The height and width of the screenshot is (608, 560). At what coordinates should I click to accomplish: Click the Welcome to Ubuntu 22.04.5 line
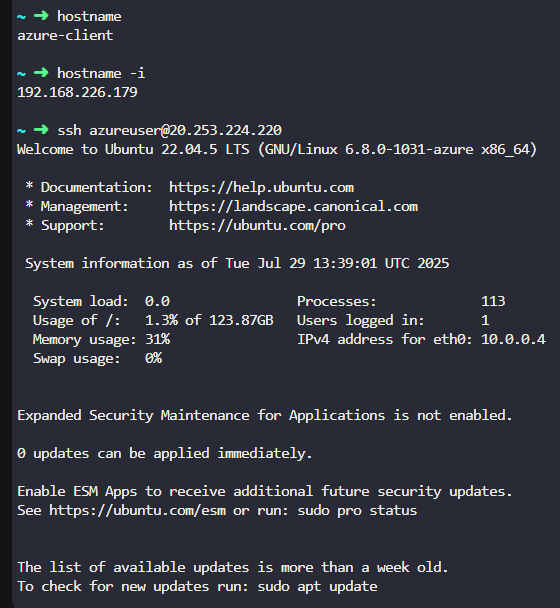point(277,149)
